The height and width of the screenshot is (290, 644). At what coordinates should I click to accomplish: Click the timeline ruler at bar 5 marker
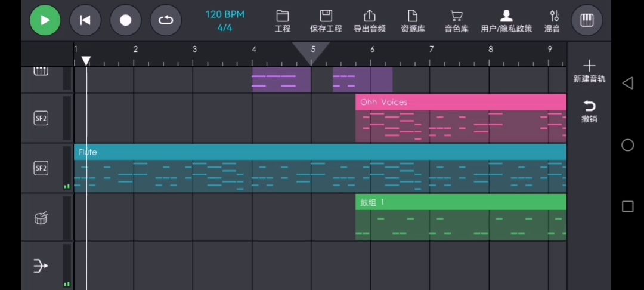click(x=312, y=50)
